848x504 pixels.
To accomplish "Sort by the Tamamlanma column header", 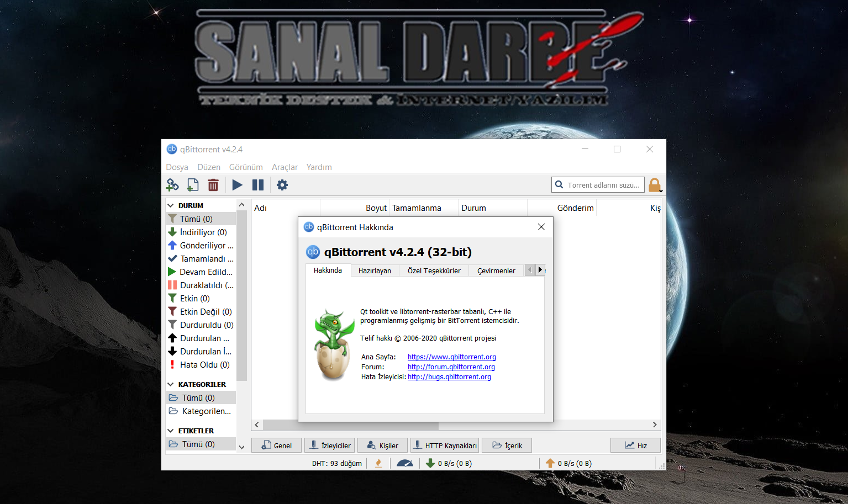I will coord(424,208).
